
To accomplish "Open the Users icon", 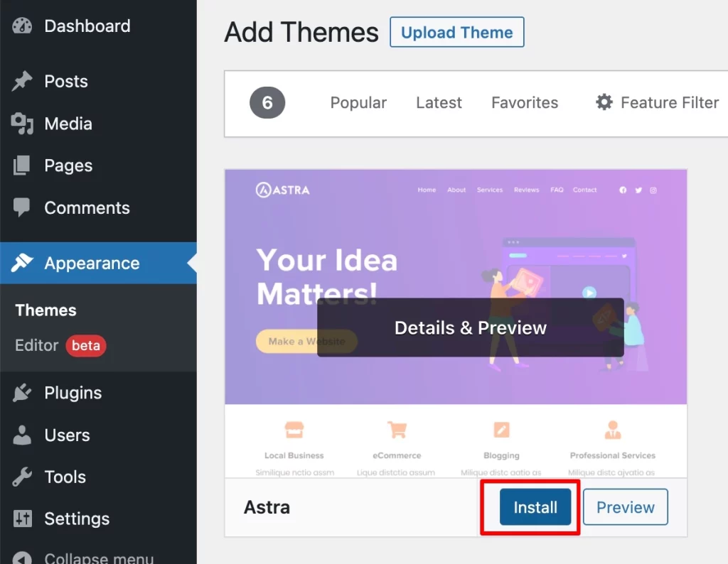I will [21, 435].
